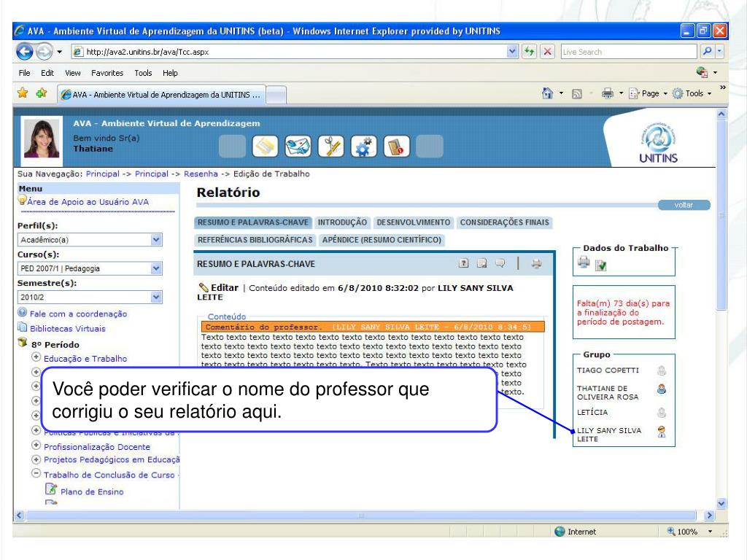The width and height of the screenshot is (747, 560).
Task: Click the RSS feeds icon in command bar
Action: coord(576,94)
